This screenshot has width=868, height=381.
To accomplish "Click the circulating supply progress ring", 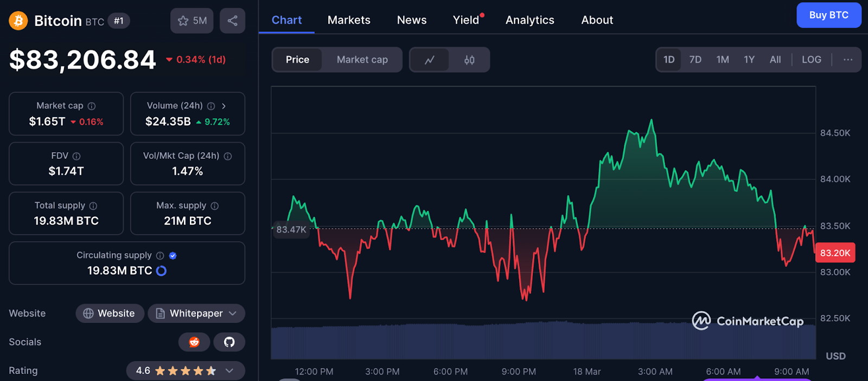I will (161, 271).
